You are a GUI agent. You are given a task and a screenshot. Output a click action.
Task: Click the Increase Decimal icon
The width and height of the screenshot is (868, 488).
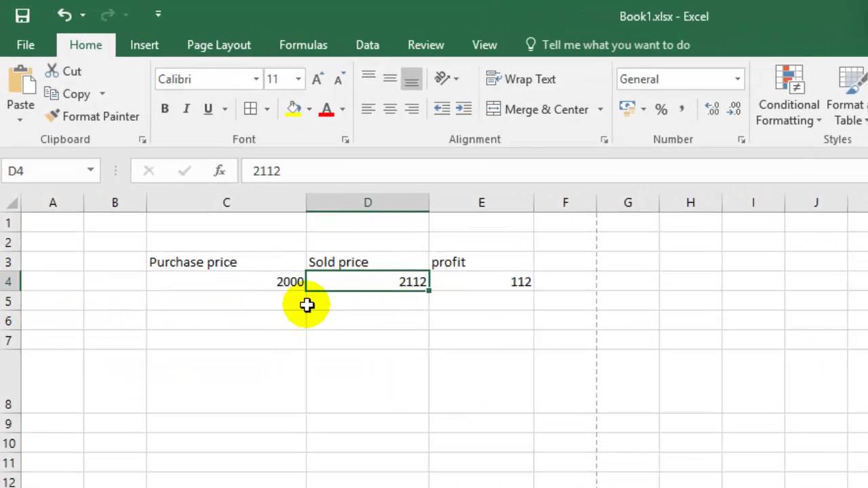[712, 108]
